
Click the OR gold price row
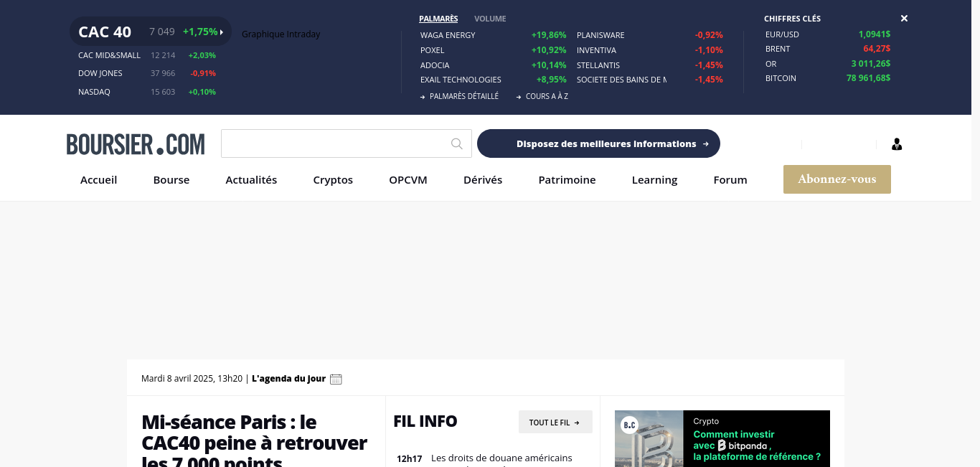click(828, 64)
